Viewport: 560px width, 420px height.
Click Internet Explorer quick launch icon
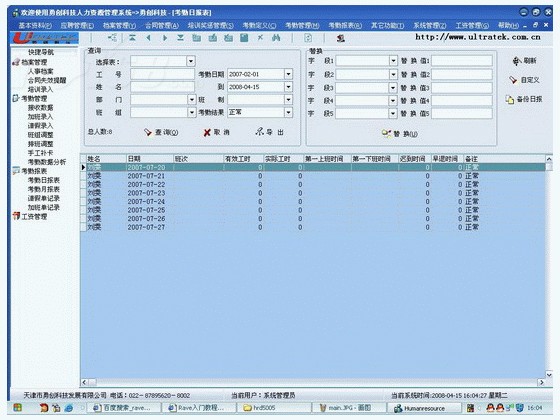pos(69,408)
